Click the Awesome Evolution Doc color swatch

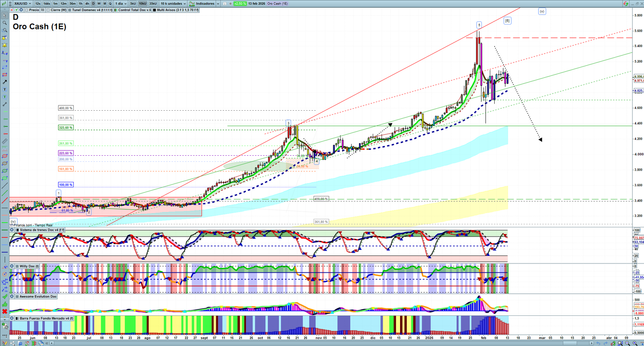[17, 297]
